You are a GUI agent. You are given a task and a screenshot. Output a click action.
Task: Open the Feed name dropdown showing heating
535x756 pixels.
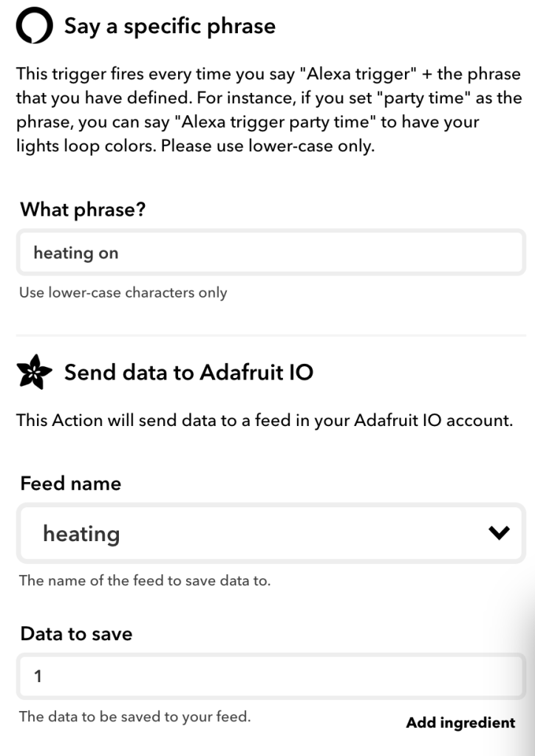pyautogui.click(x=270, y=533)
